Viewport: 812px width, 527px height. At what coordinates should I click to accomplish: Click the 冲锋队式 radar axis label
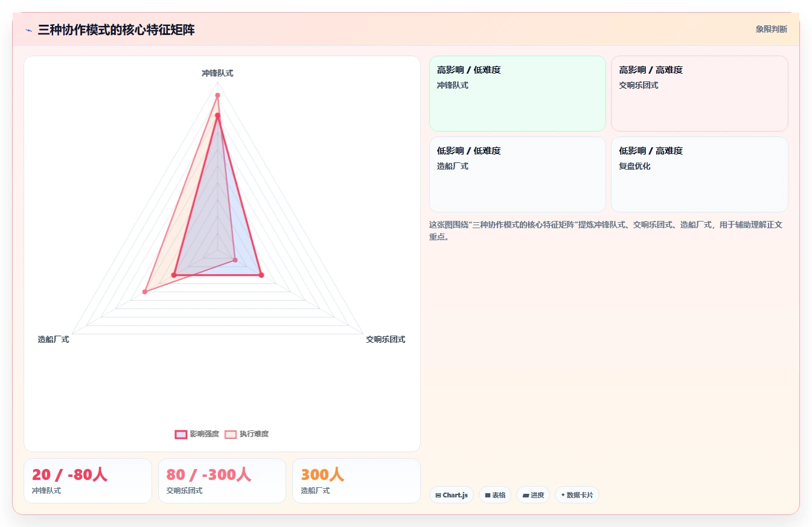point(217,73)
